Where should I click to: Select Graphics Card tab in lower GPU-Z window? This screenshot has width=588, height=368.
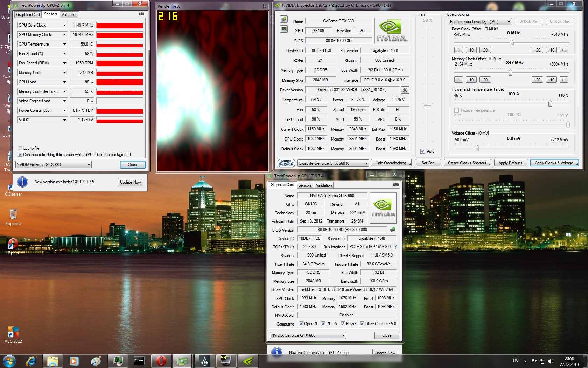click(282, 185)
